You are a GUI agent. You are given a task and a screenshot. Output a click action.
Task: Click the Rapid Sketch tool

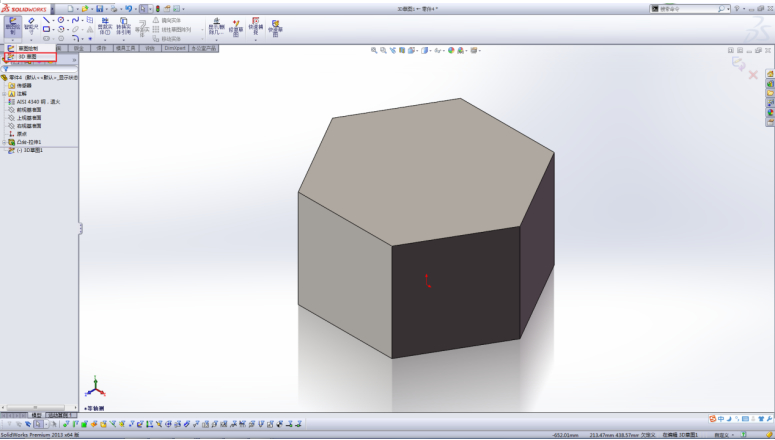(x=275, y=28)
